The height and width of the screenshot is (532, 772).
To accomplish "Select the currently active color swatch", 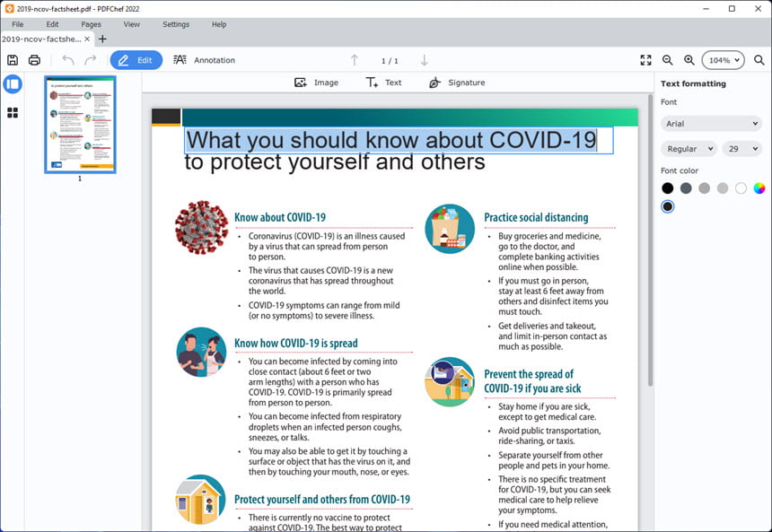I will click(x=668, y=206).
